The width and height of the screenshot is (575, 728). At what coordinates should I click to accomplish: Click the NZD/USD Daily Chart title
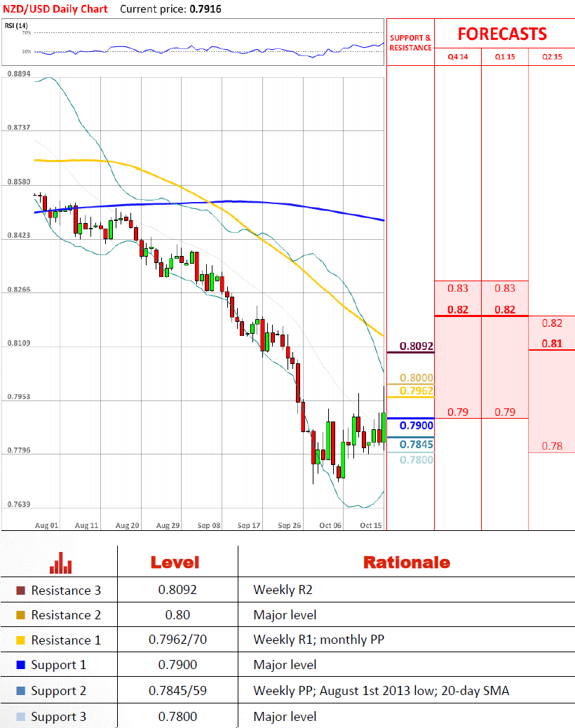55,9
